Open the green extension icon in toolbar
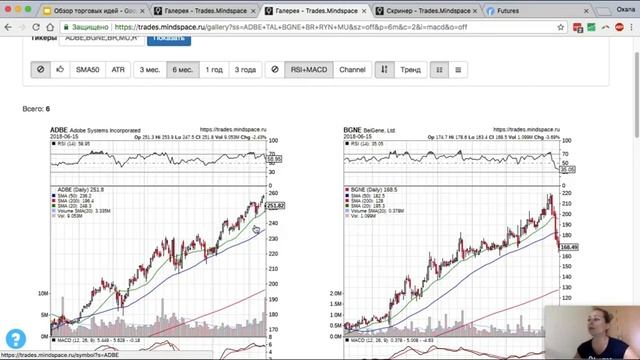 point(591,27)
